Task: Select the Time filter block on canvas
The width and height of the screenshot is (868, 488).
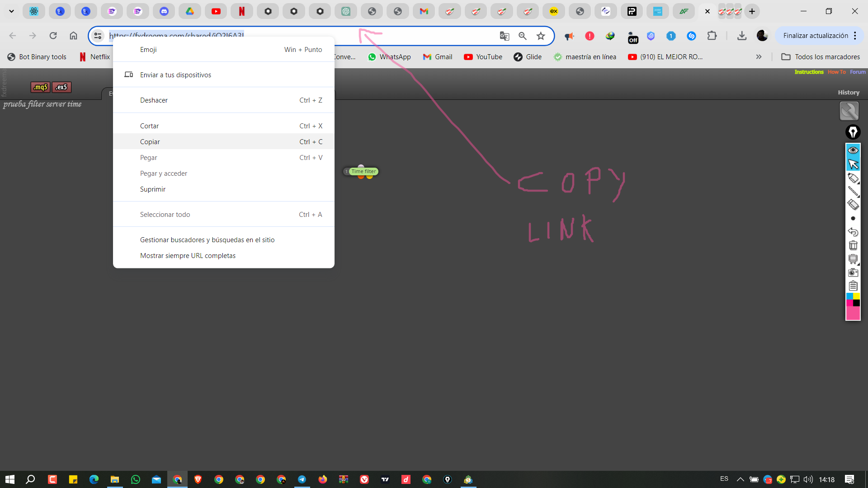Action: 363,171
